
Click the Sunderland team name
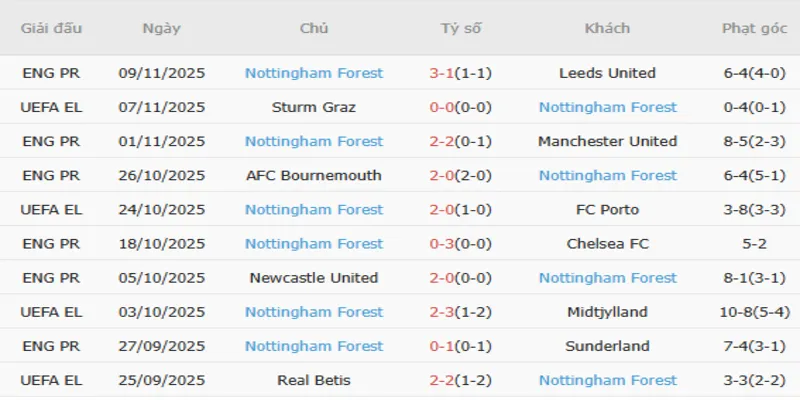[x=607, y=346]
